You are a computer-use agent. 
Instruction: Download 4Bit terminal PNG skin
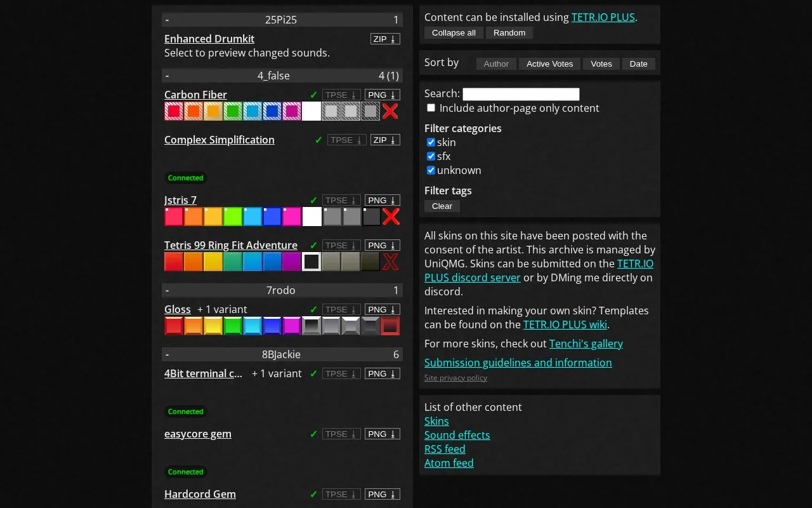[x=383, y=373]
